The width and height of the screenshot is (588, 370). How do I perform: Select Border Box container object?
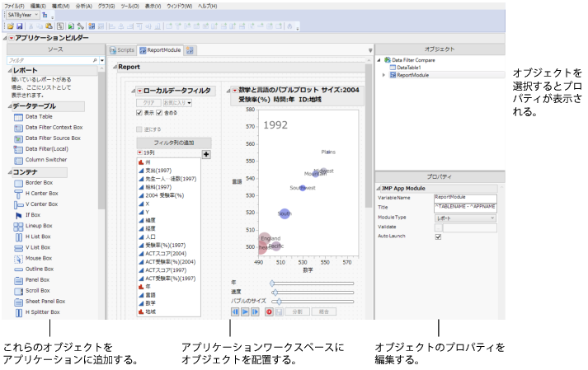[x=33, y=183]
